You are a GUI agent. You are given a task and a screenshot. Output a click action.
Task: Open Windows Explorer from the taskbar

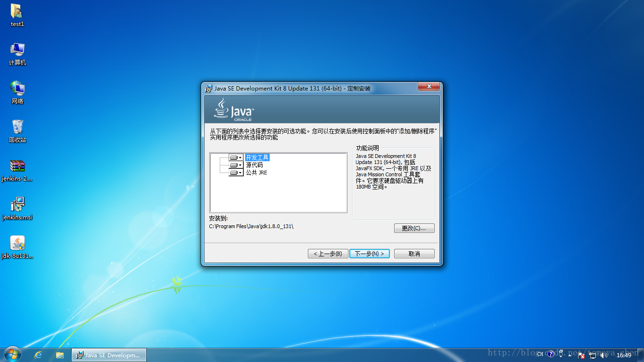[x=60, y=355]
